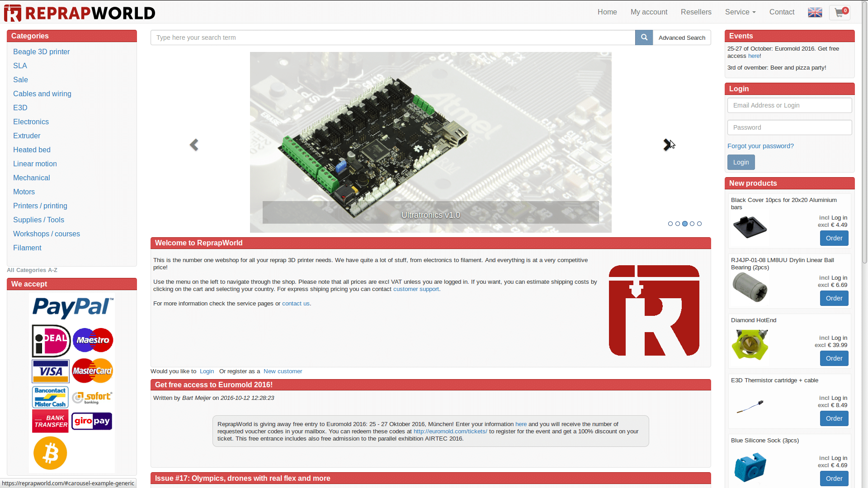Image resolution: width=868 pixels, height=488 pixels.
Task: Click the search term input field
Action: pos(393,38)
